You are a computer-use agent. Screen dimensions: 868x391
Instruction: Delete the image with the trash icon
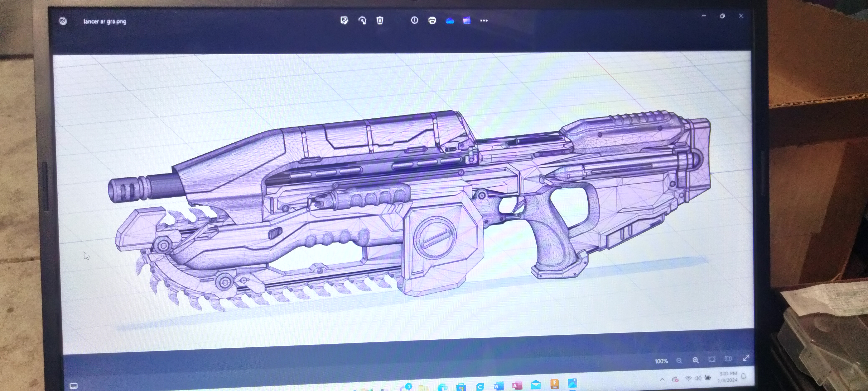pos(380,21)
